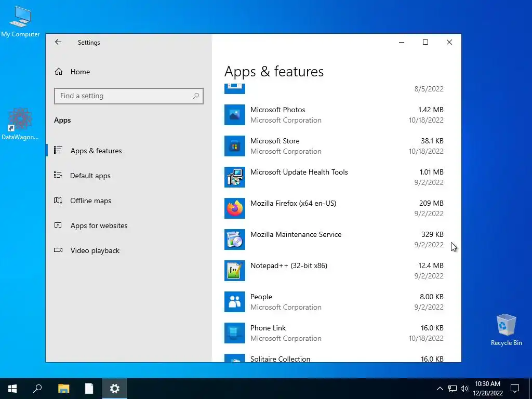Click the 12.4 MB size of Notepad++
The width and height of the screenshot is (532, 399).
431,265
